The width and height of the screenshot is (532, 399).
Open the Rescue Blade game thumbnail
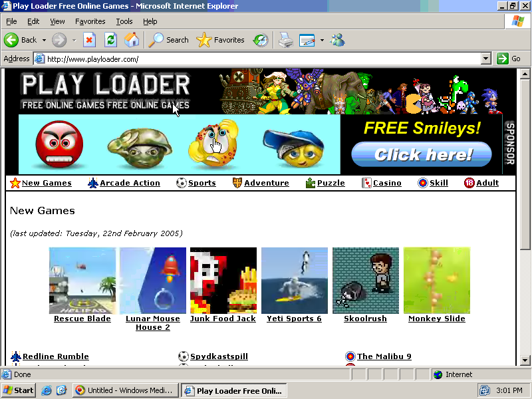coord(82,281)
